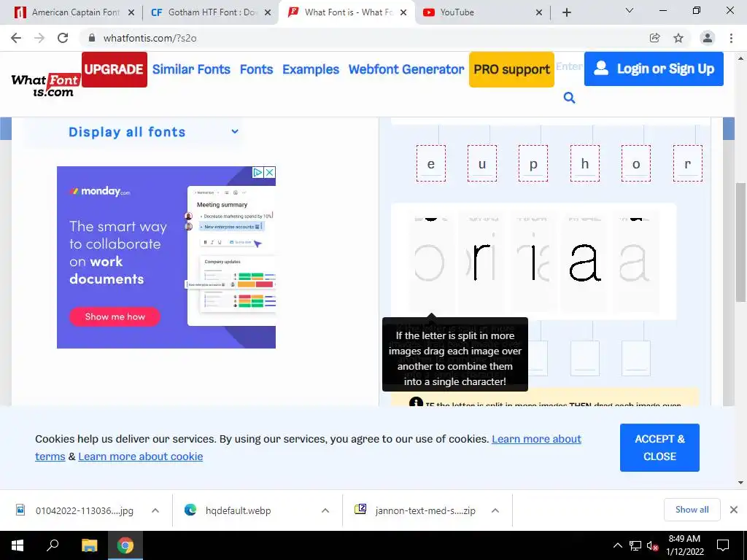
Task: Close the American Captain Font tab
Action: tap(131, 12)
